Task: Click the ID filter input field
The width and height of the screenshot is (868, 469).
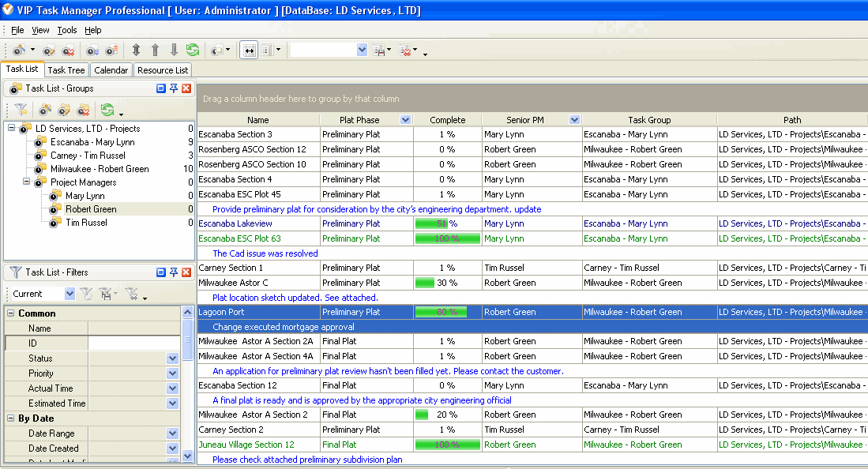Action: [x=133, y=343]
